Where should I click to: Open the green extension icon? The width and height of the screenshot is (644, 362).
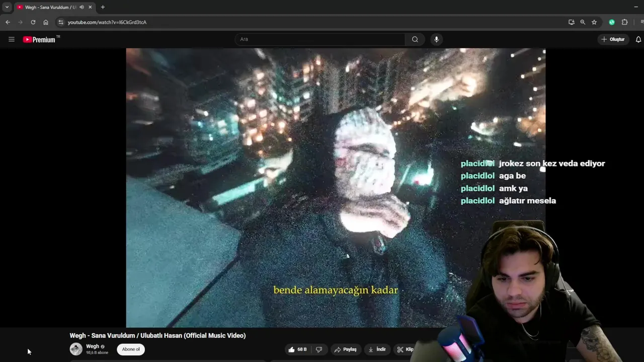point(612,22)
